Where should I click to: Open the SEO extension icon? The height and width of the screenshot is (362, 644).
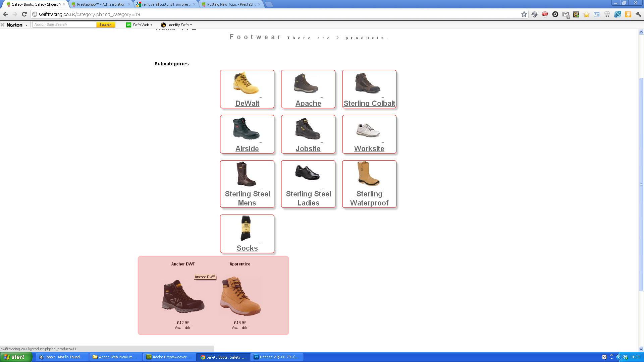(618, 14)
